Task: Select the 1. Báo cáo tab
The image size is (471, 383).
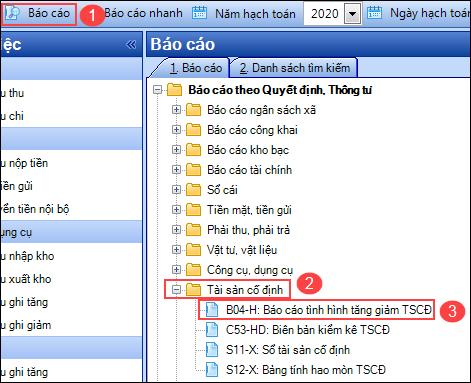Action: tap(196, 68)
